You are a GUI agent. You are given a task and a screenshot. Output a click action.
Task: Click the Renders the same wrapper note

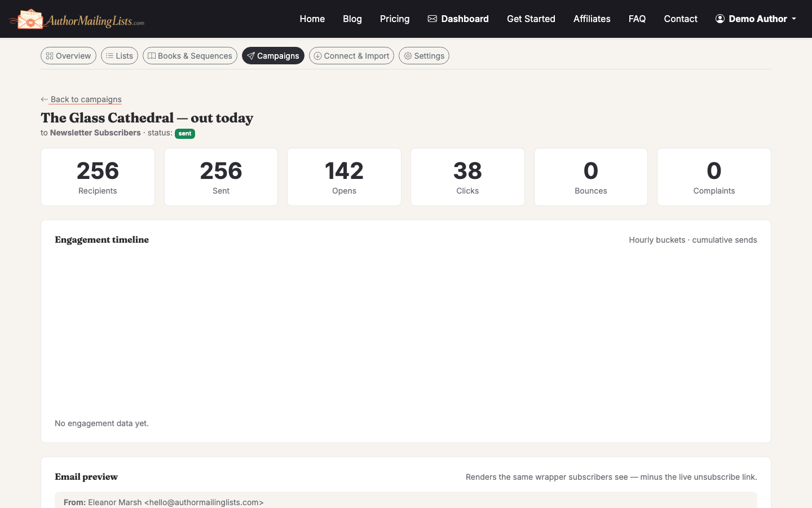[x=611, y=477]
